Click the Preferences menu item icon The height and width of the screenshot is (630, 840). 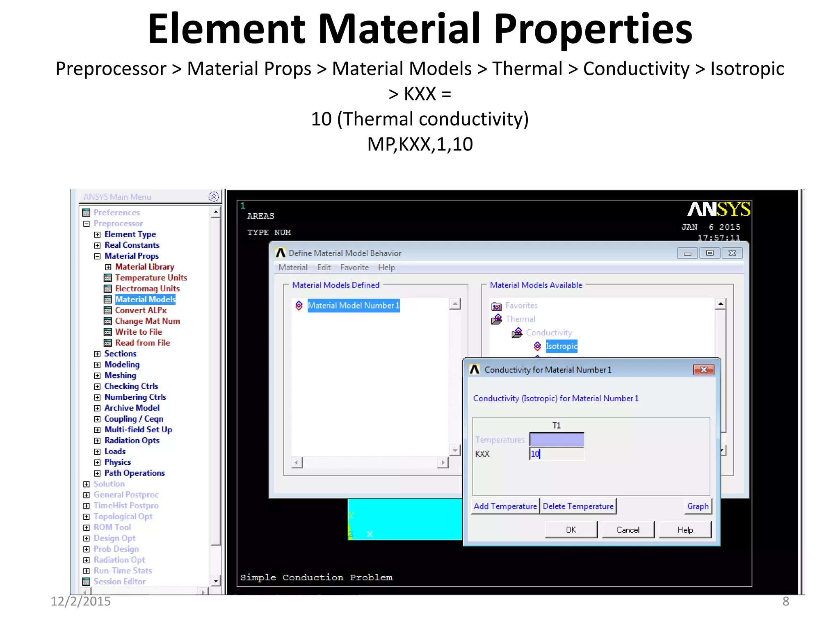tap(86, 212)
